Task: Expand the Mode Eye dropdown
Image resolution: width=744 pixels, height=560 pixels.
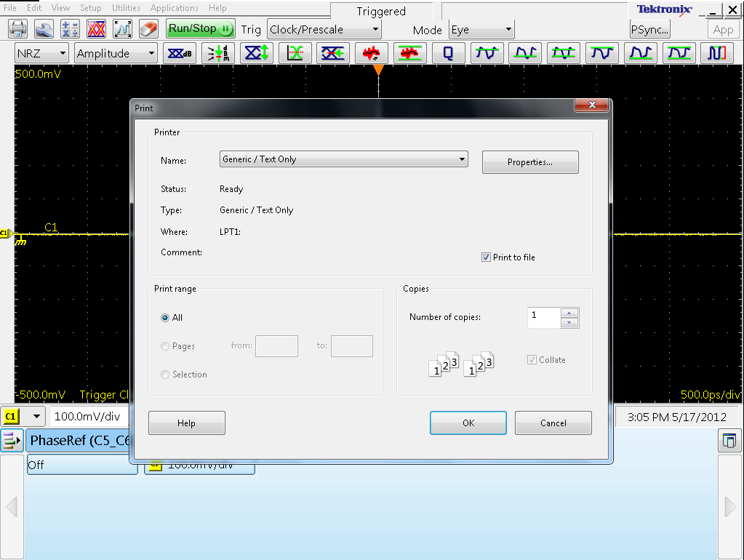Action: point(508,30)
